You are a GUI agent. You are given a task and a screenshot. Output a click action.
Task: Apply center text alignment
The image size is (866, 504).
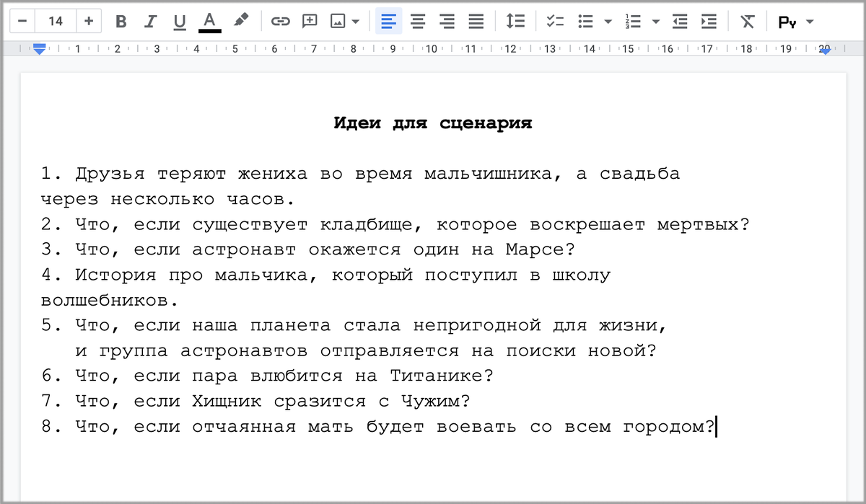click(418, 22)
